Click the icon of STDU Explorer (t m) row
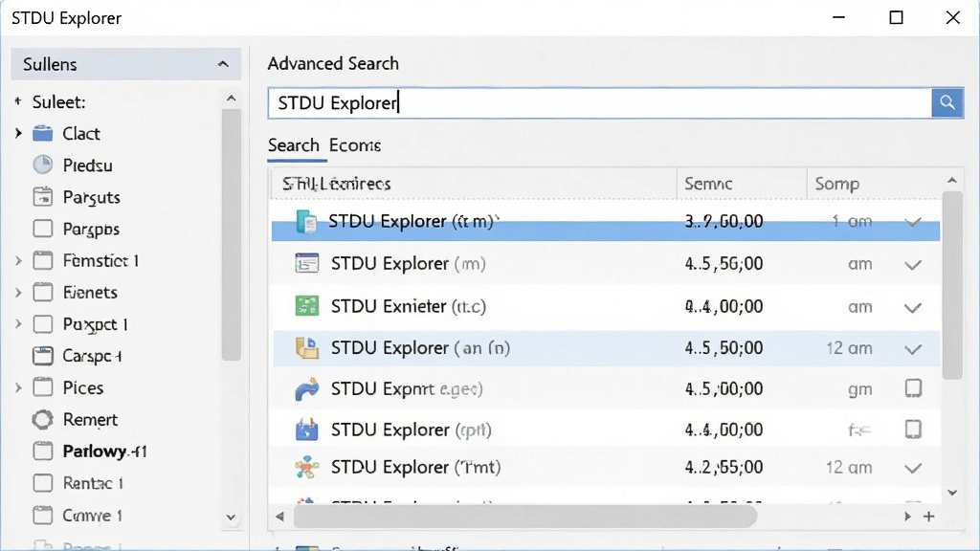The image size is (980, 551). [x=306, y=222]
